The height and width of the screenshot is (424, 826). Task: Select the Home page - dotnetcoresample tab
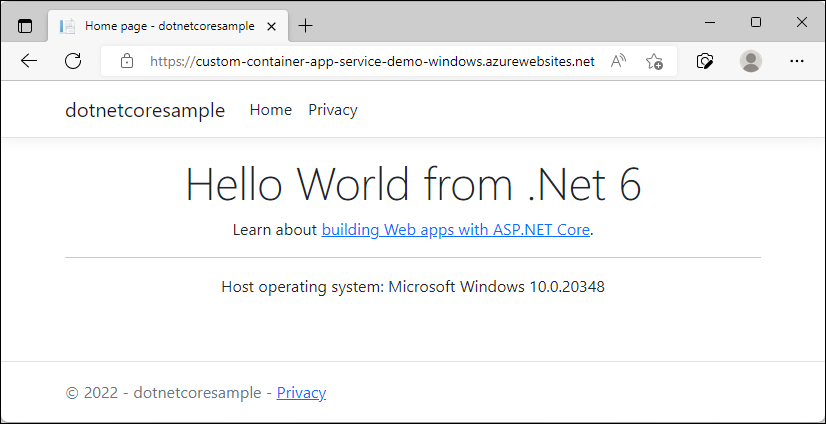point(160,26)
